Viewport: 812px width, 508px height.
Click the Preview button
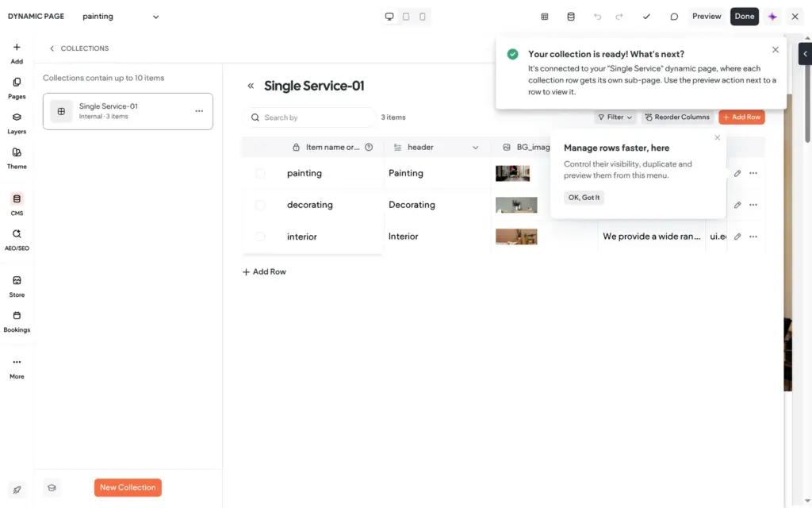707,17
